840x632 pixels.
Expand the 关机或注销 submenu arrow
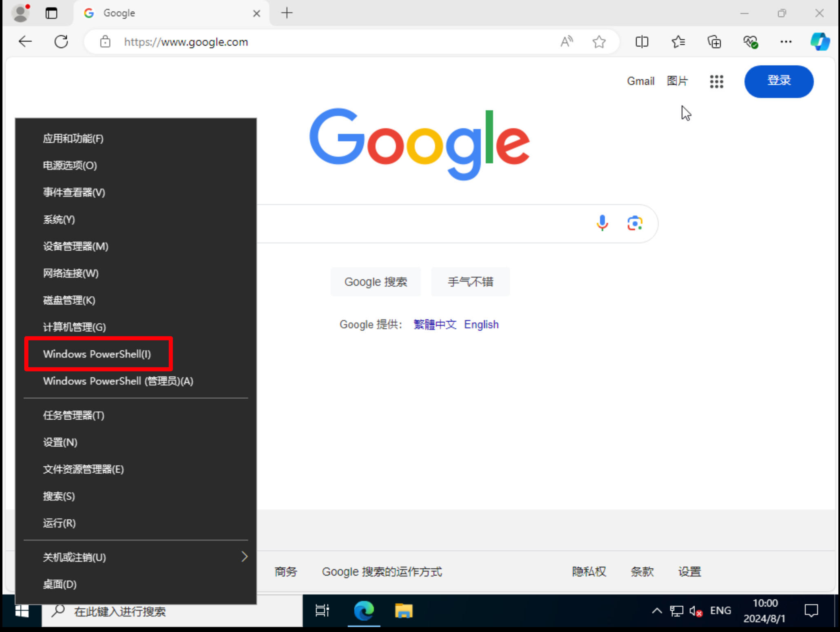(x=244, y=556)
